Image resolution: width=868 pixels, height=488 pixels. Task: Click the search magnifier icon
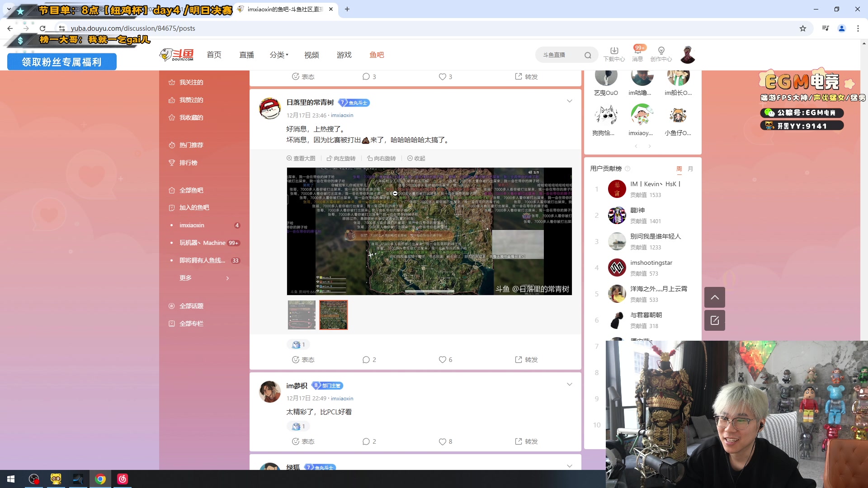pos(587,55)
